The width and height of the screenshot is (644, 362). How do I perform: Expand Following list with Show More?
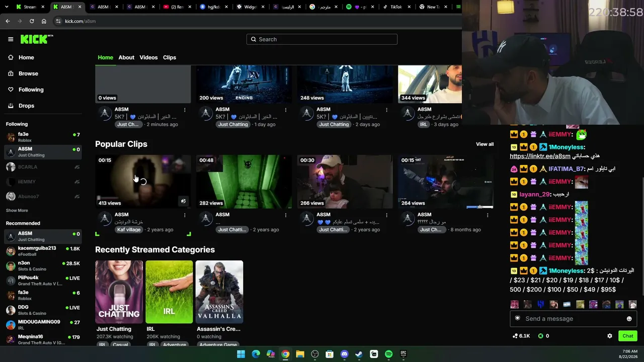coord(17,211)
